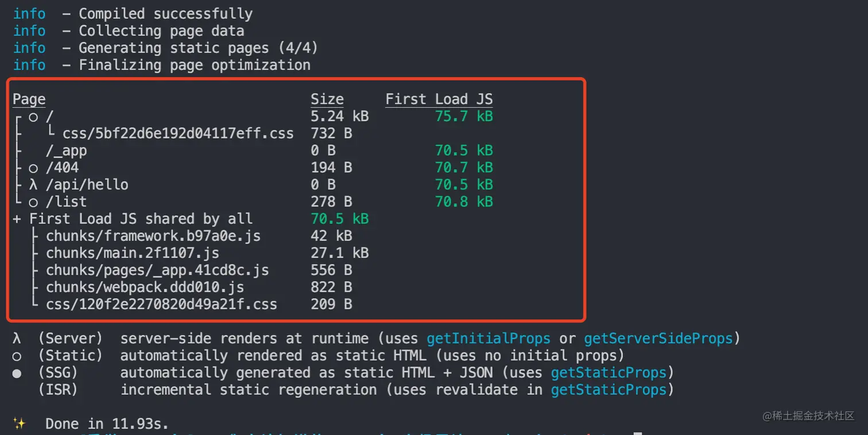Click the lambda symbol in the legend

pos(17,338)
